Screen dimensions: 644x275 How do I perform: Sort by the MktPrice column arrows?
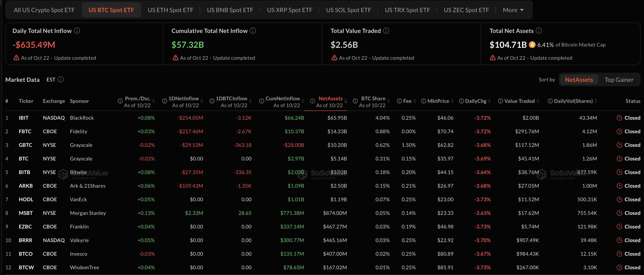tap(452, 101)
